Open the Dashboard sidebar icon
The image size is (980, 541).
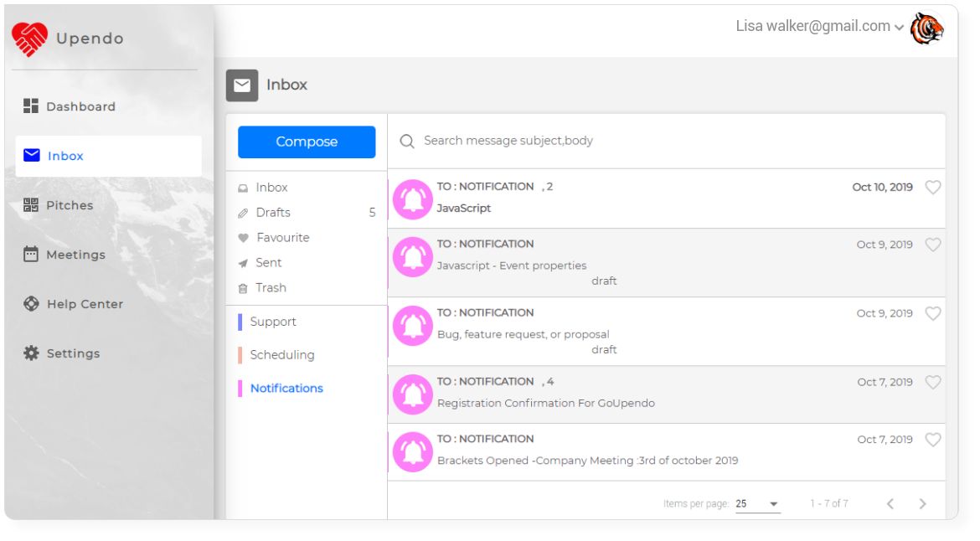[31, 106]
